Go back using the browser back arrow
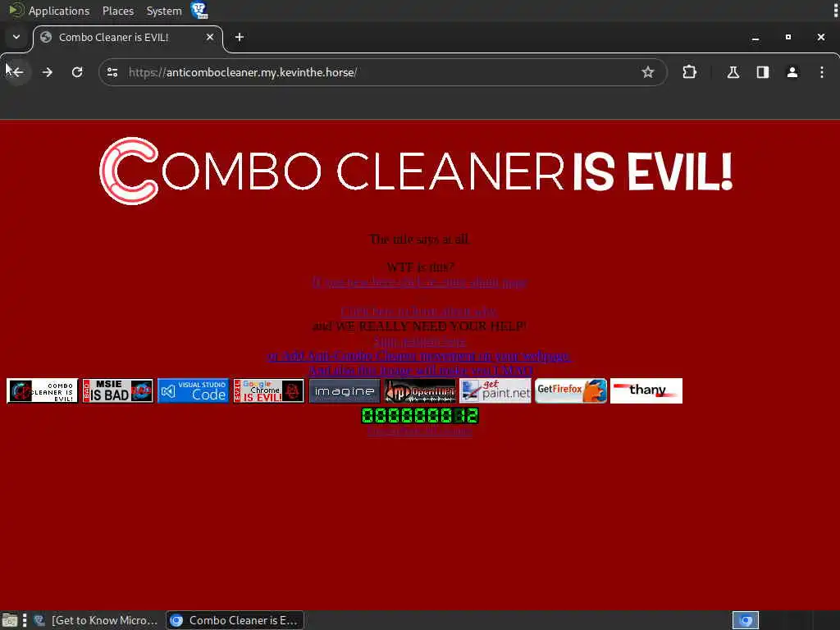 point(16,72)
